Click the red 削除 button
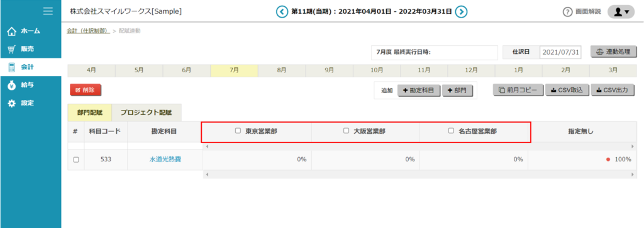Image resolution: width=644 pixels, height=228 pixels. (x=86, y=90)
